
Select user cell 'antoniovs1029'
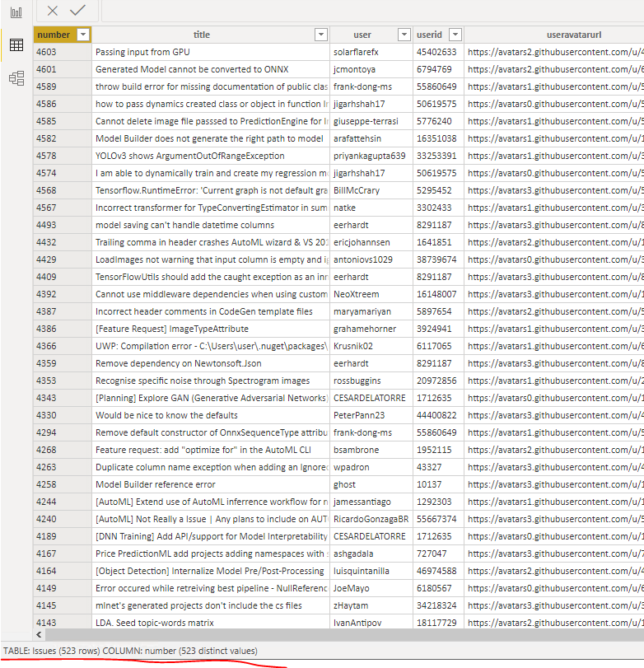point(371,259)
